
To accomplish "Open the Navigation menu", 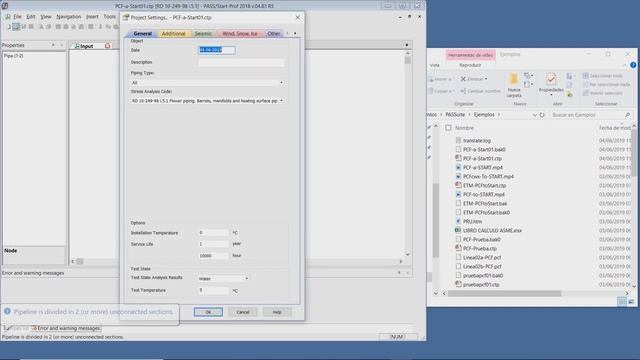I will 69,17.
